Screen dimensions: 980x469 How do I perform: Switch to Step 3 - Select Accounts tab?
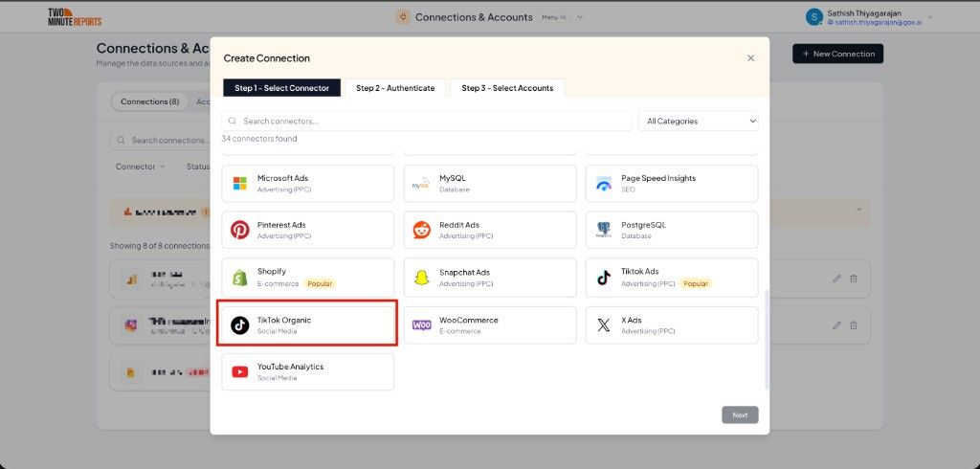507,88
